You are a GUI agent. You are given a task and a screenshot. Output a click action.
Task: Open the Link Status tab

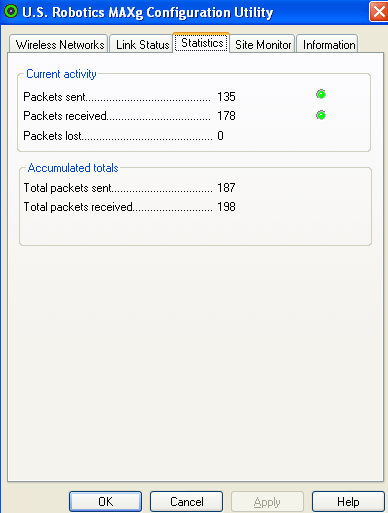point(142,44)
